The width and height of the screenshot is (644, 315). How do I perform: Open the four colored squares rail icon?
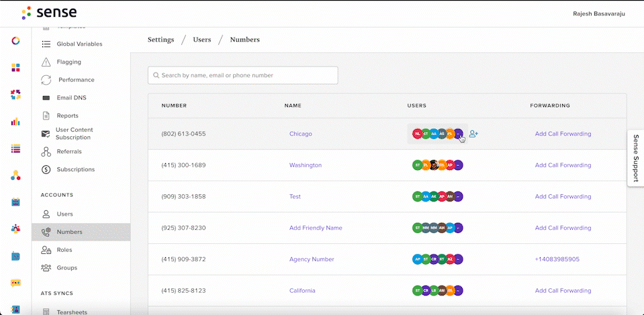click(x=15, y=68)
